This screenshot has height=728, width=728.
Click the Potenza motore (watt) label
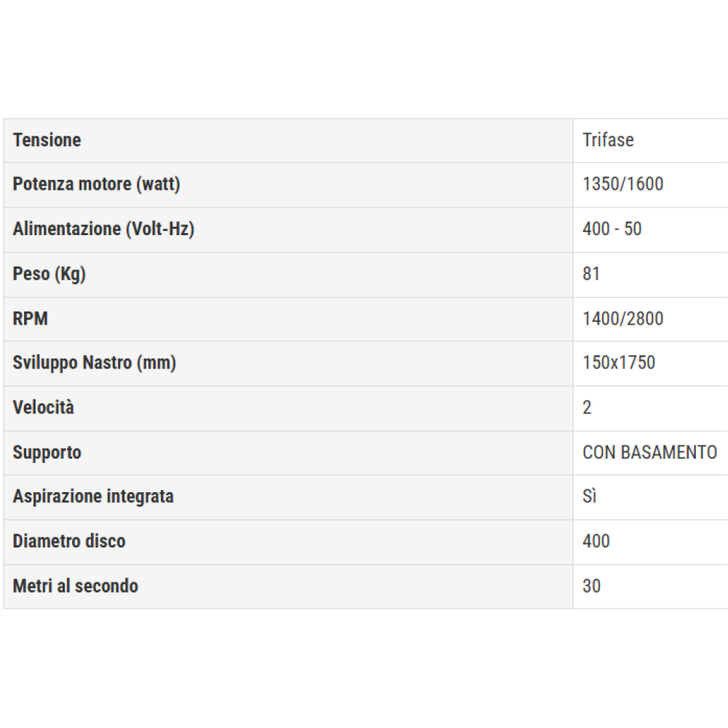click(x=96, y=184)
